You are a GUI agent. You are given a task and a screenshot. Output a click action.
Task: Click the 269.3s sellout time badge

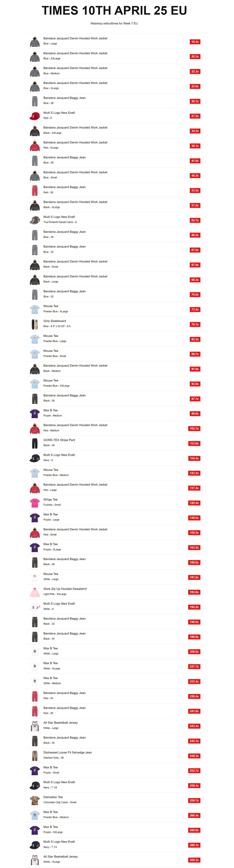pyautogui.click(x=194, y=860)
